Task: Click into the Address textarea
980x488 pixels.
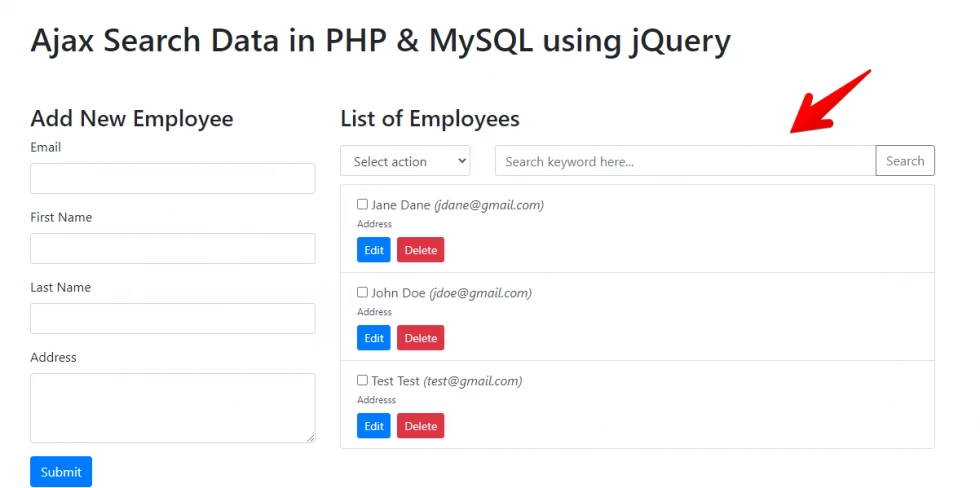Action: tap(172, 408)
